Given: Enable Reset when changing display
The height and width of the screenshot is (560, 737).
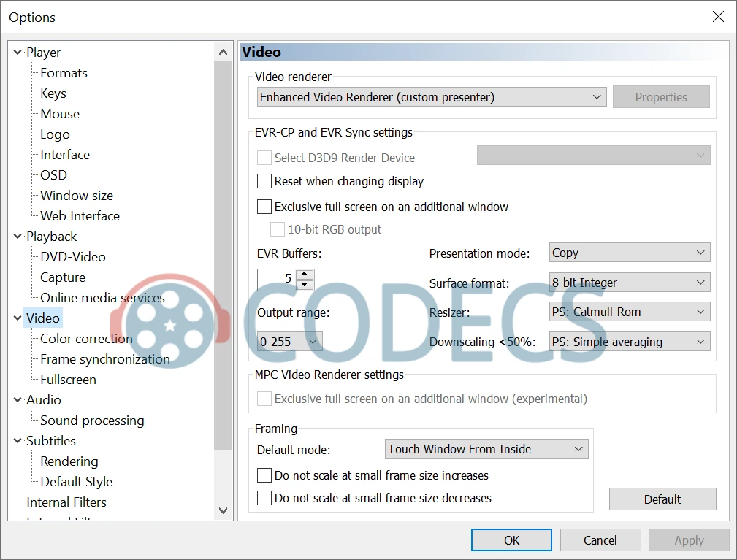Looking at the screenshot, I should 264,181.
